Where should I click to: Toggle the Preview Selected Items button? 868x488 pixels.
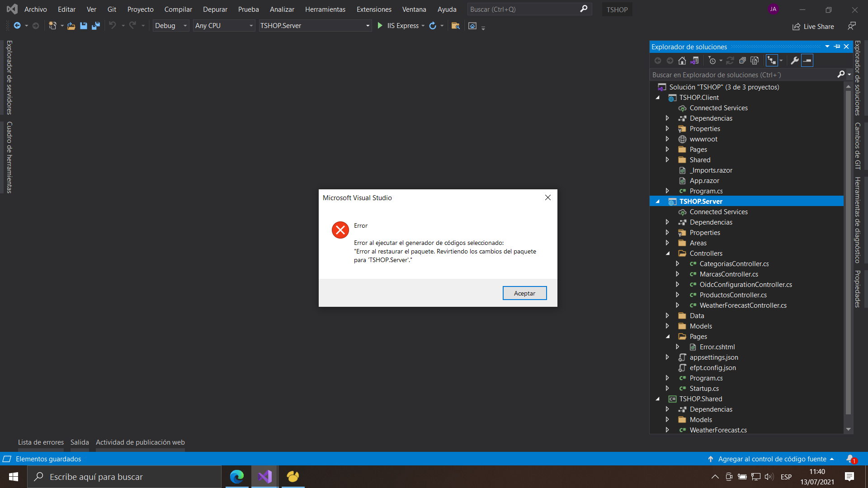click(807, 61)
